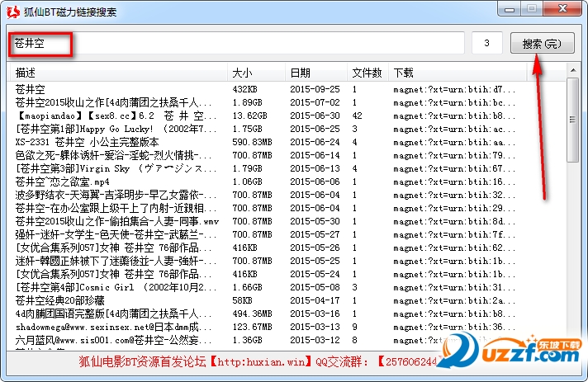Click the search keyword input field
Screen dimensions: 588x382
(236, 43)
